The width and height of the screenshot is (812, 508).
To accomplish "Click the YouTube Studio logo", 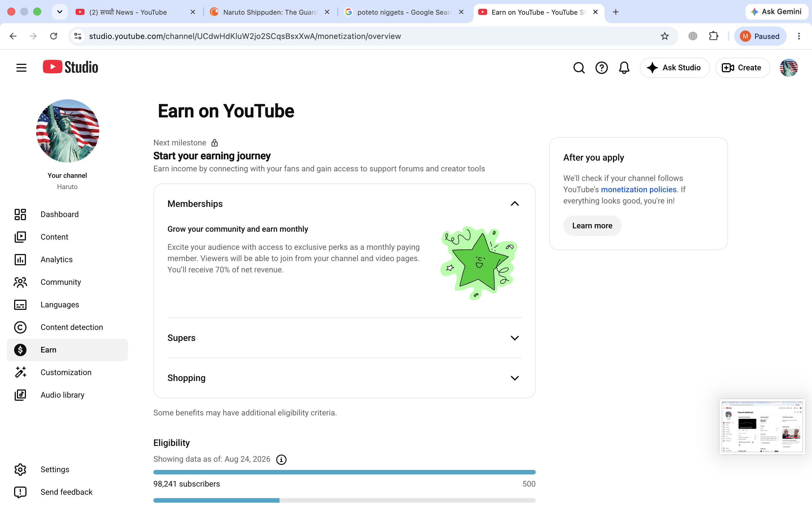I will pyautogui.click(x=70, y=67).
